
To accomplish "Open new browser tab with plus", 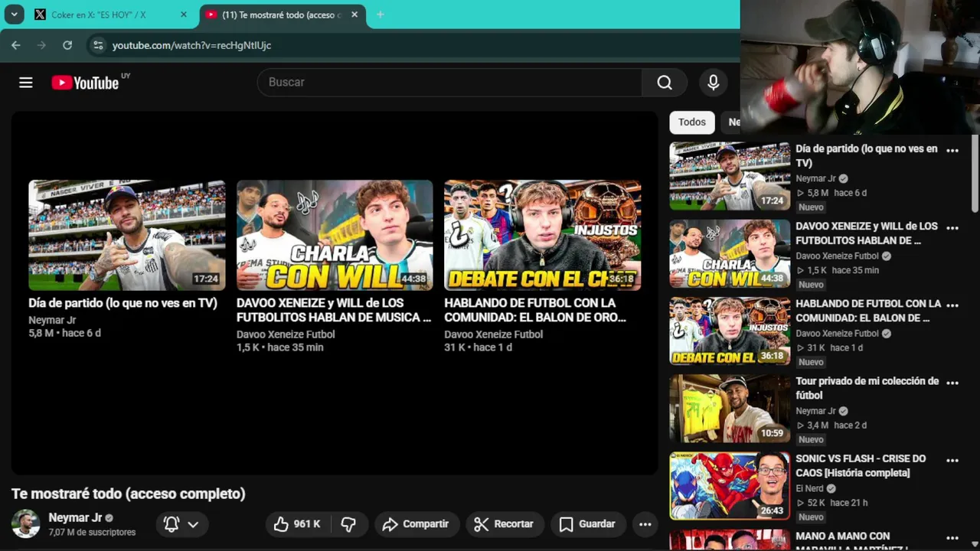I will (380, 15).
